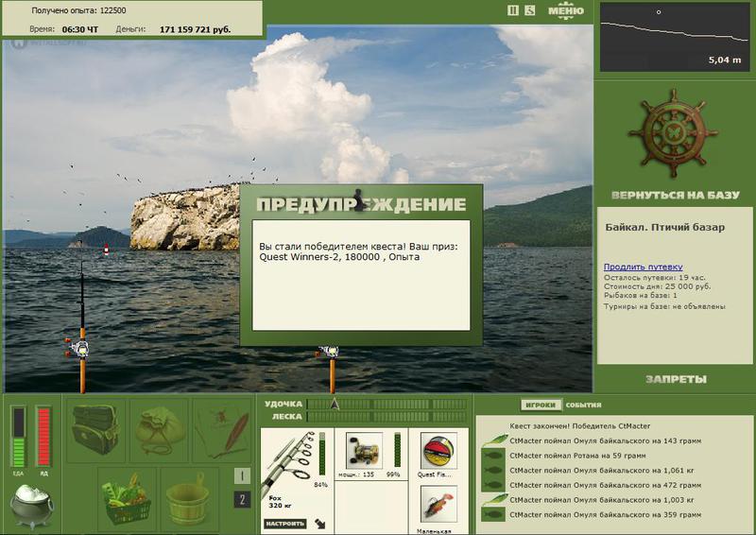Click the small square icon left of МЕНЮ
This screenshot has width=756, height=535.
coord(529,10)
